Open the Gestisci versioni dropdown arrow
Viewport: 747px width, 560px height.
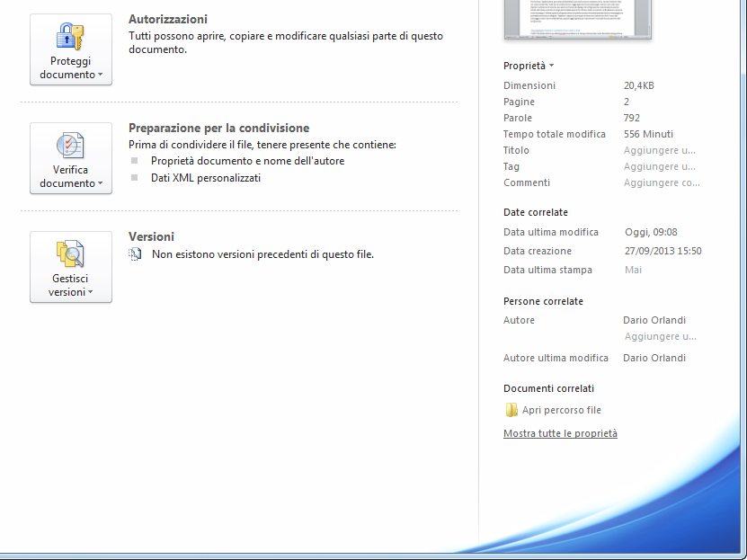[91, 293]
